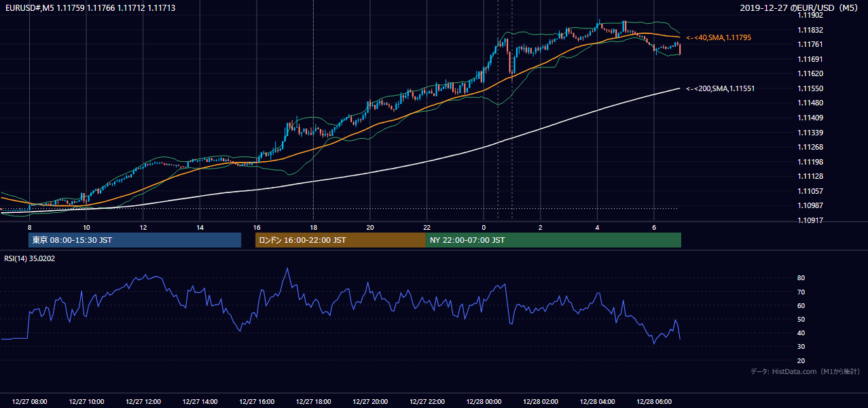Click price axis value 1.10917

[811, 220]
